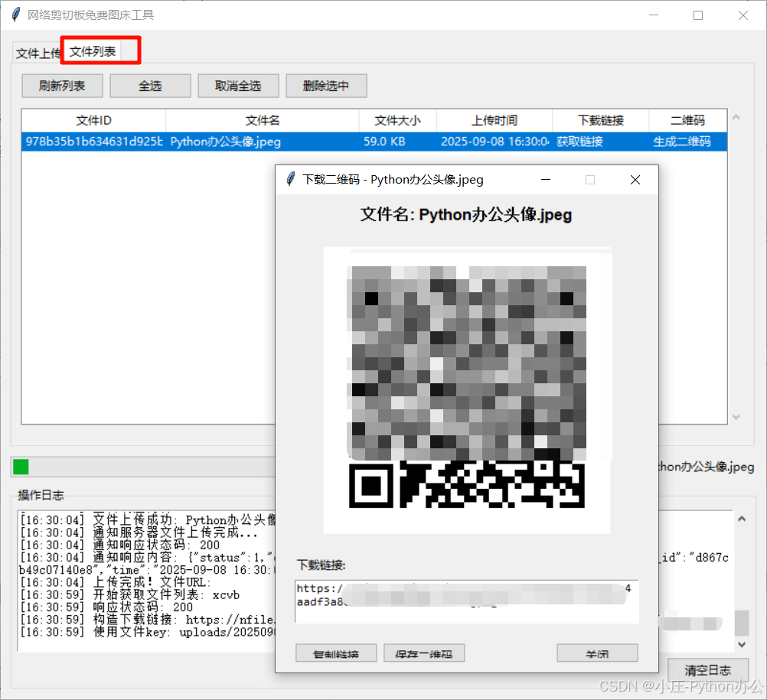Click the 清空日志 button
Screen dimensions: 767x700
[x=708, y=669]
